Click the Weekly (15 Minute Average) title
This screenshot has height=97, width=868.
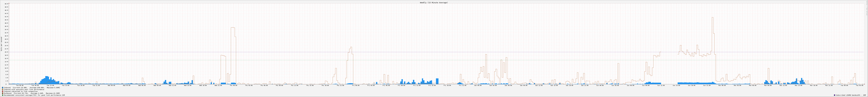(x=434, y=3)
